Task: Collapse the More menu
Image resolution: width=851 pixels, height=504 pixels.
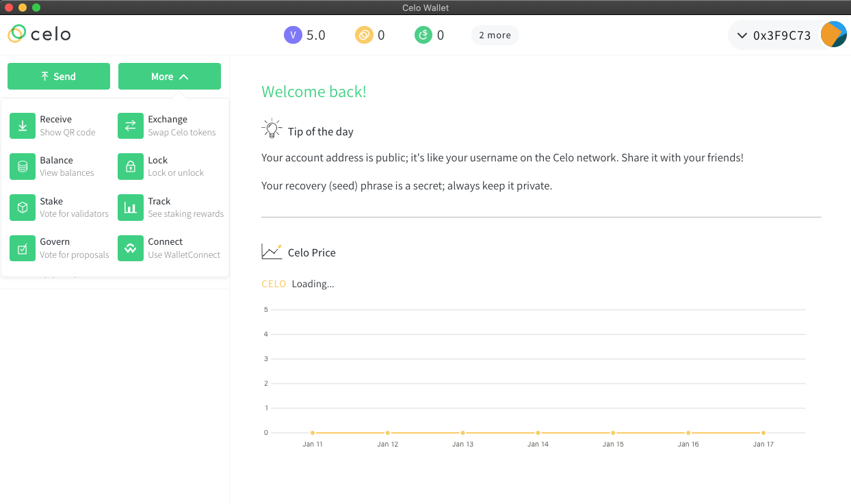Action: [x=170, y=76]
